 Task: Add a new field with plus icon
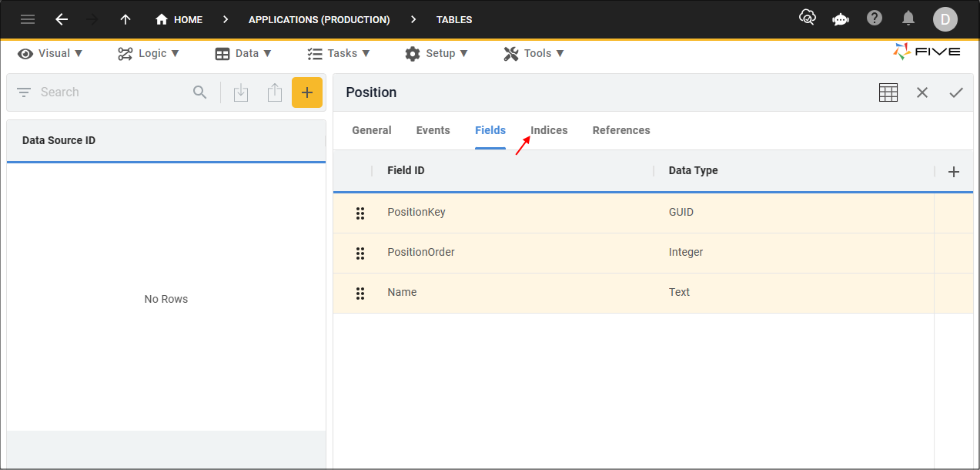point(954,172)
